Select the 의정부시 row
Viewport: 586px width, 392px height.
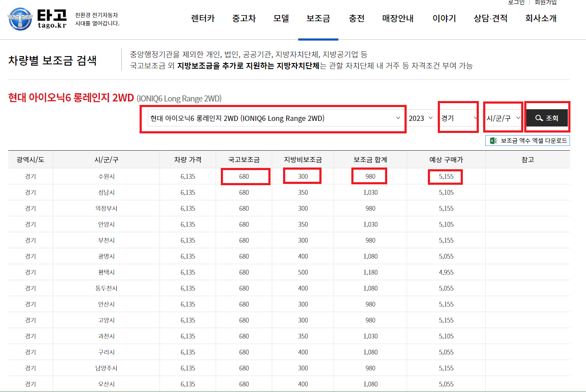coord(289,209)
